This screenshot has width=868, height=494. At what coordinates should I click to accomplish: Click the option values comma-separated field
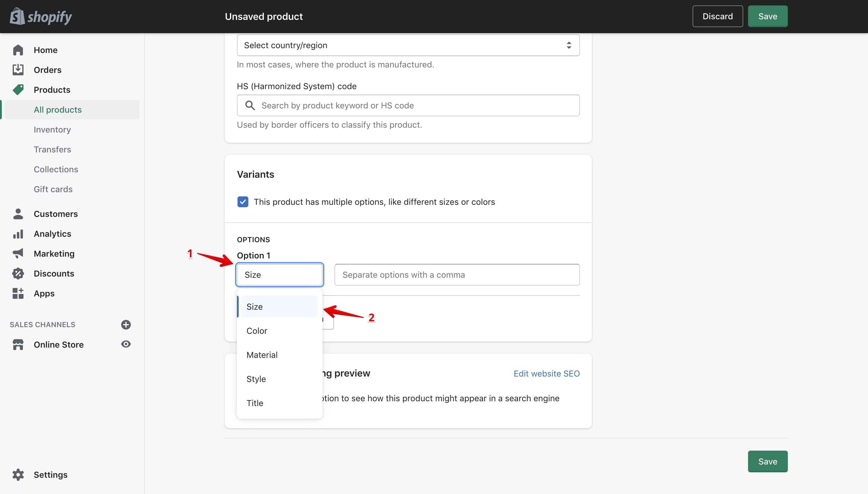point(457,274)
